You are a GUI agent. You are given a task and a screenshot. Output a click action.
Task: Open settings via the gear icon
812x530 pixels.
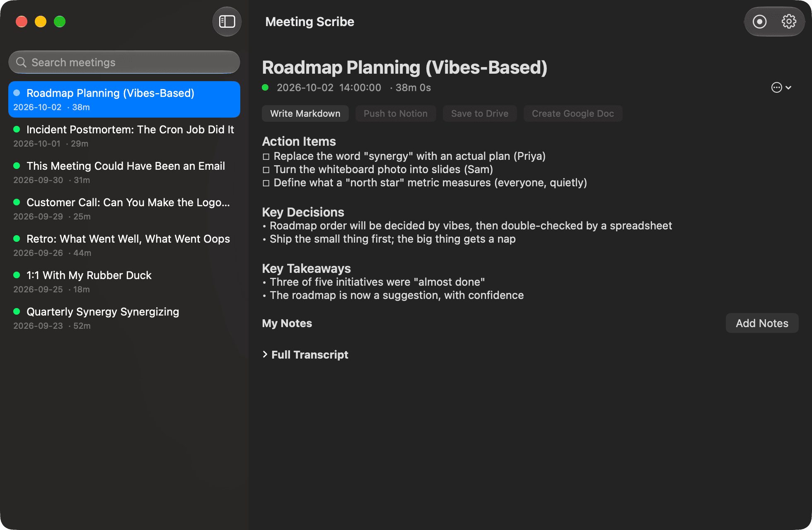point(789,22)
